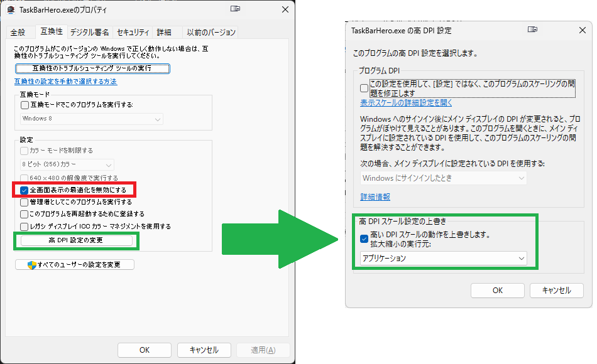Check 管理者としてこのプログラムを実行する
Viewport: 597px width, 364px height.
[24, 202]
